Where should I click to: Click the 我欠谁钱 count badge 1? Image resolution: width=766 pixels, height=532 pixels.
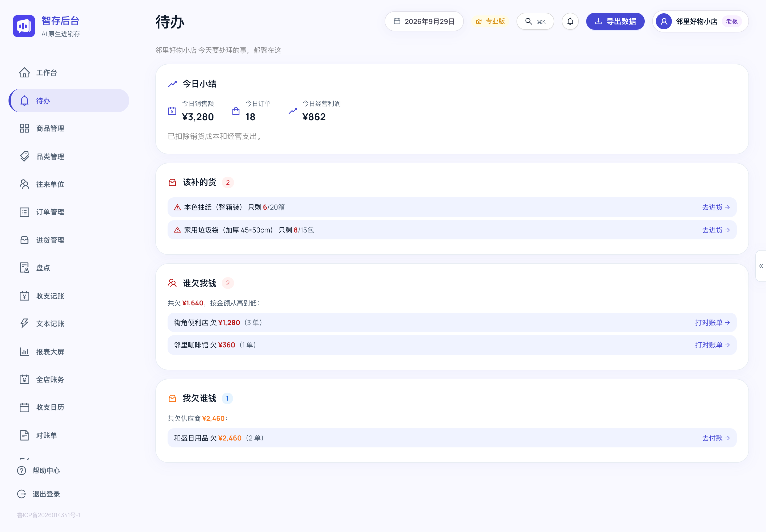coord(227,398)
